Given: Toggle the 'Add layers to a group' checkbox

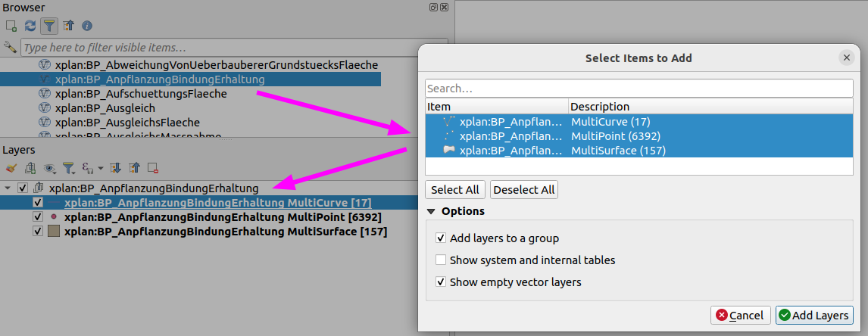Looking at the screenshot, I should 441,238.
